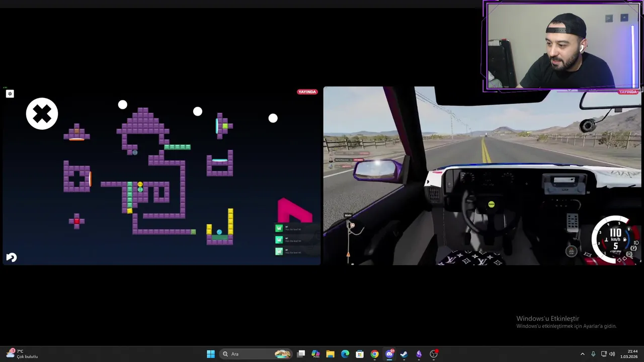Click the tall yellow pillar at bottom right

pyautogui.click(x=230, y=222)
